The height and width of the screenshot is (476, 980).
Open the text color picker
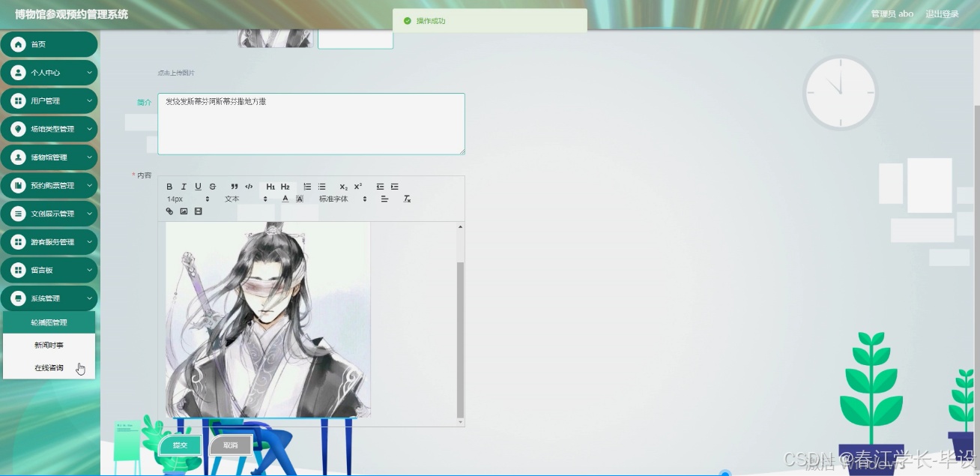coord(285,199)
